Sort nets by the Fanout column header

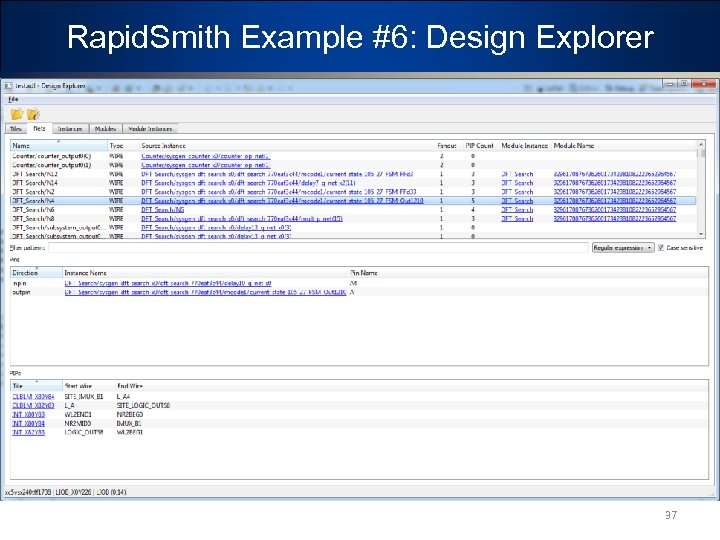point(447,146)
